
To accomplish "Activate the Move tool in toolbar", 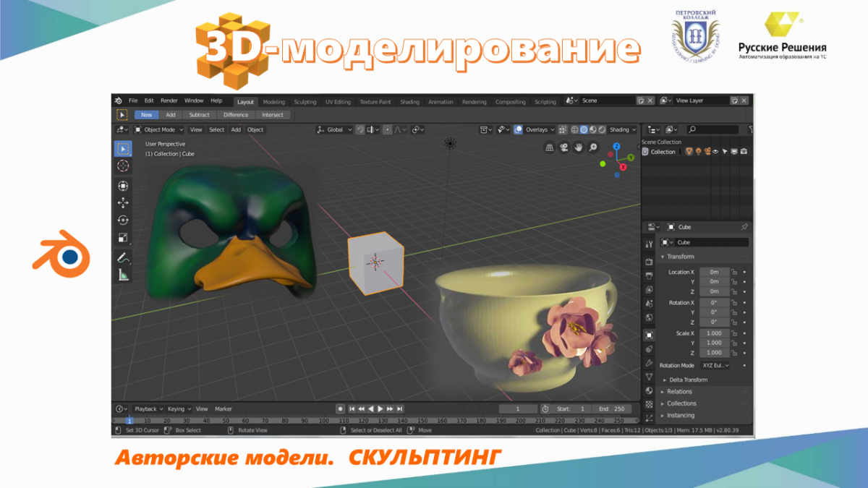I will point(123,203).
